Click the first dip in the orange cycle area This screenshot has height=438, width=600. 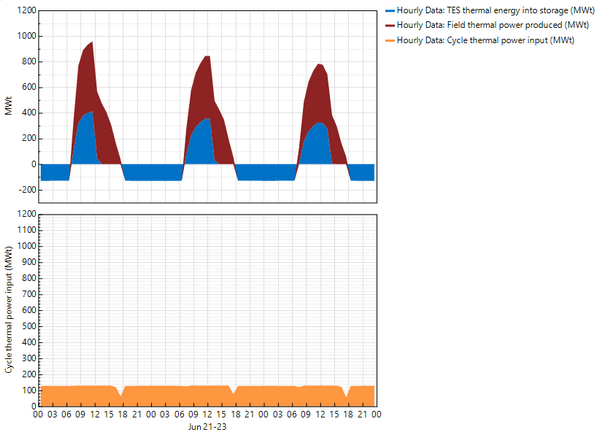(x=120, y=392)
